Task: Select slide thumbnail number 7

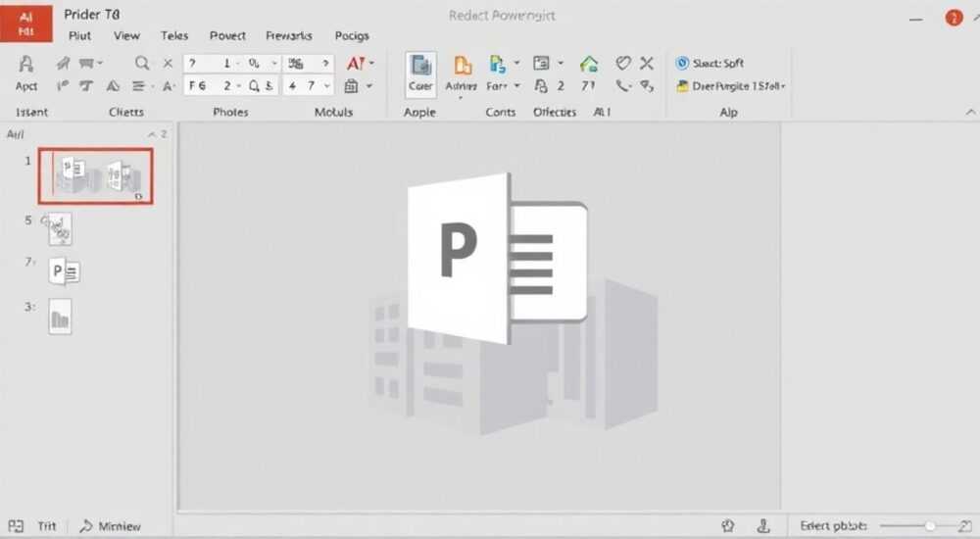Action: pyautogui.click(x=64, y=271)
